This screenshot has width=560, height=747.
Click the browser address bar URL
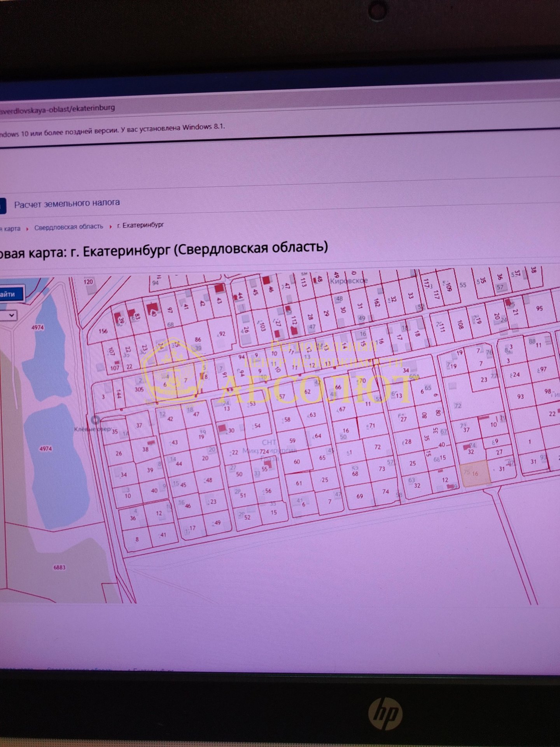point(58,109)
